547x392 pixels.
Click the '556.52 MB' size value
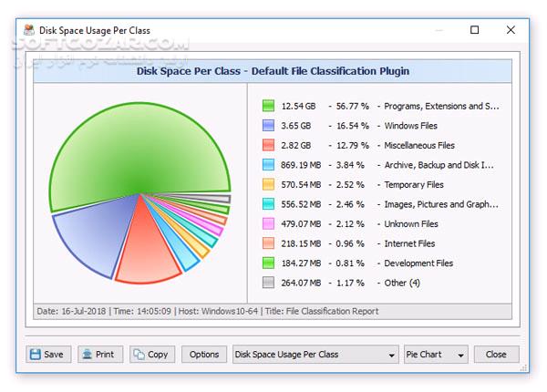coord(301,204)
